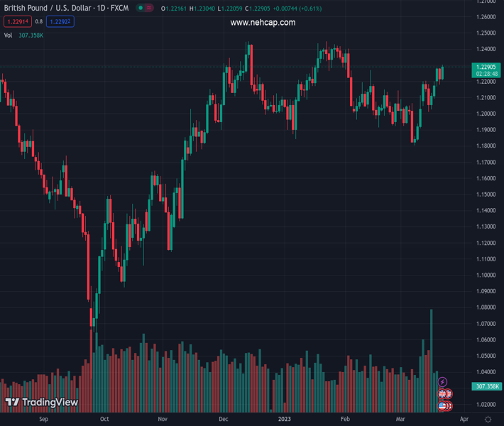Image resolution: width=504 pixels, height=426 pixels.
Task: Click current price label 1.22905 on price axis
Action: coord(486,67)
